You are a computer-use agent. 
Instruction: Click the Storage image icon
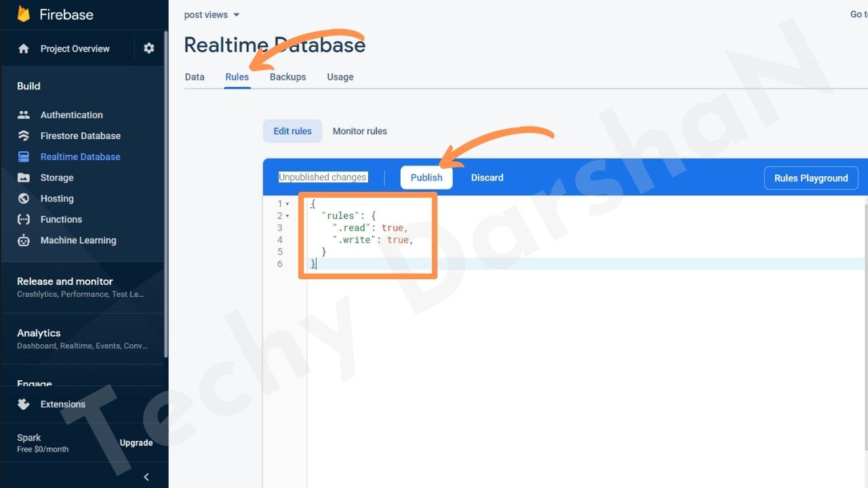tap(24, 178)
